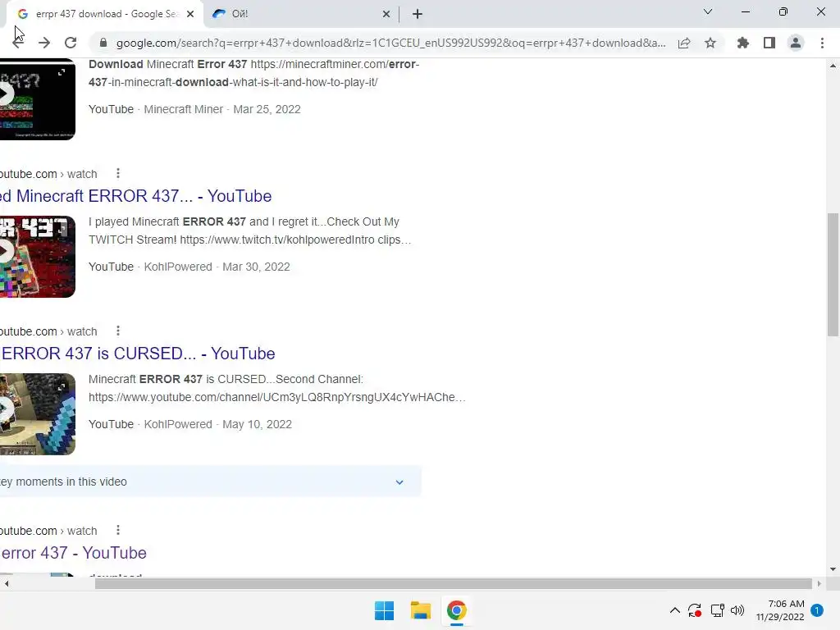Click 'Minecraft ERROR 437 is CURSED' snippet

tap(277, 388)
